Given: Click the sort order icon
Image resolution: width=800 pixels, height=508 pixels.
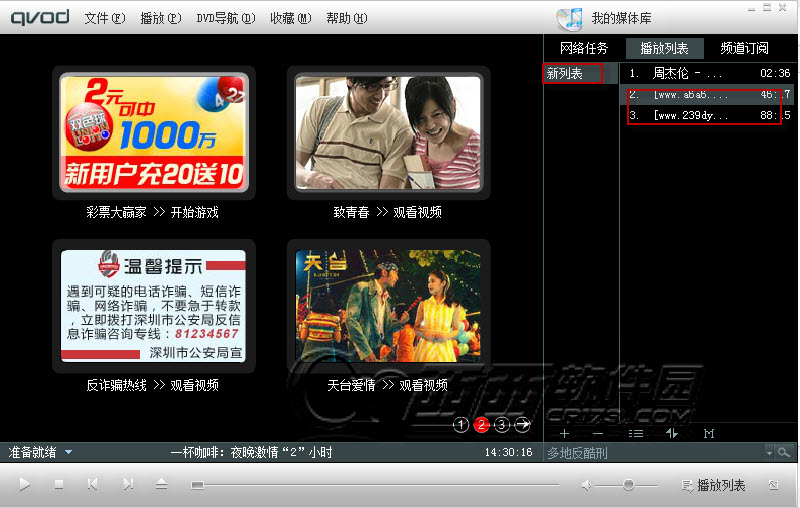Looking at the screenshot, I should click(672, 433).
